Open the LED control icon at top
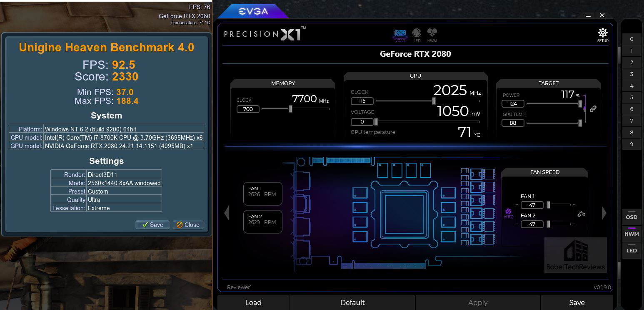The width and height of the screenshot is (644, 310). coord(417,35)
